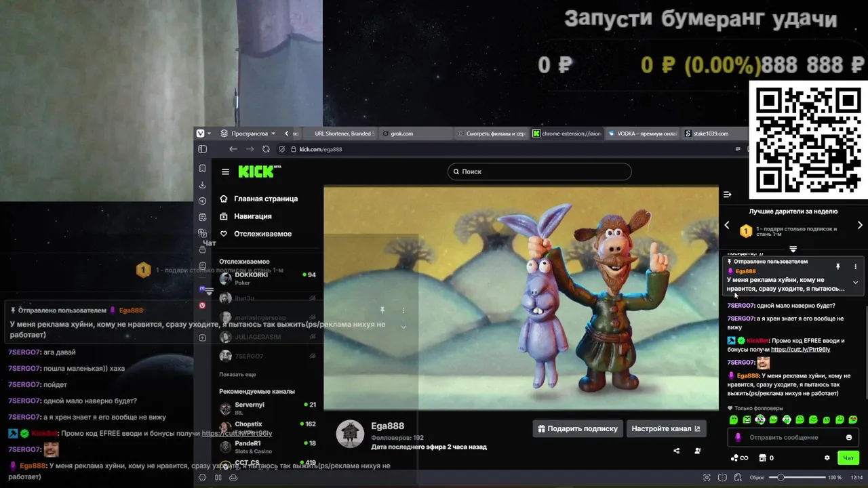Click the Настройте канал button
This screenshot has width=868, height=488.
click(x=666, y=428)
